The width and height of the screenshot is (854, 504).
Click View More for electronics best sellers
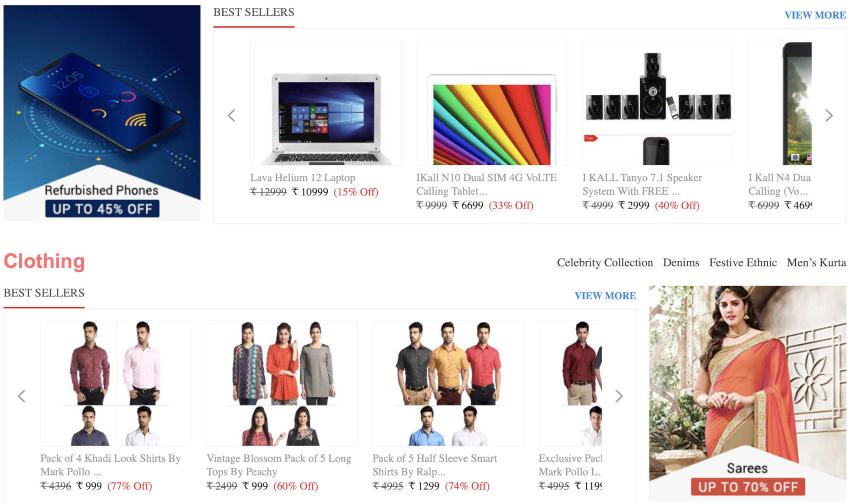coord(815,15)
